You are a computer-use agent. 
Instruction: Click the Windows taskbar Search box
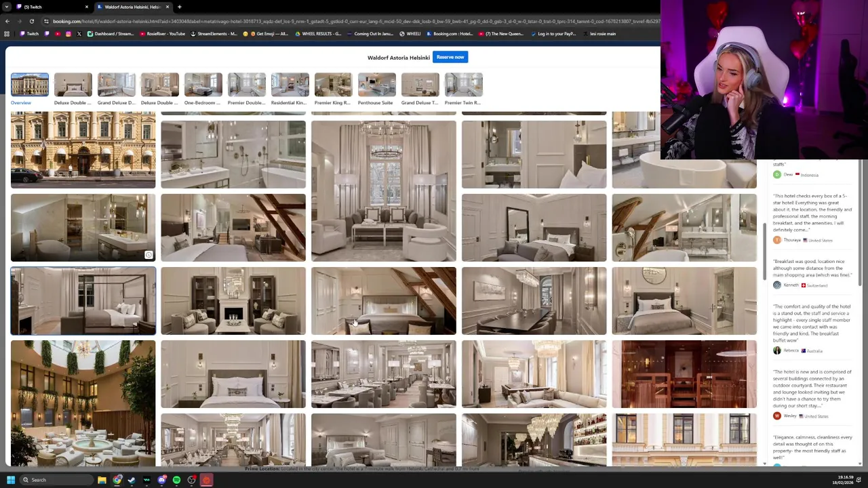coord(56,480)
